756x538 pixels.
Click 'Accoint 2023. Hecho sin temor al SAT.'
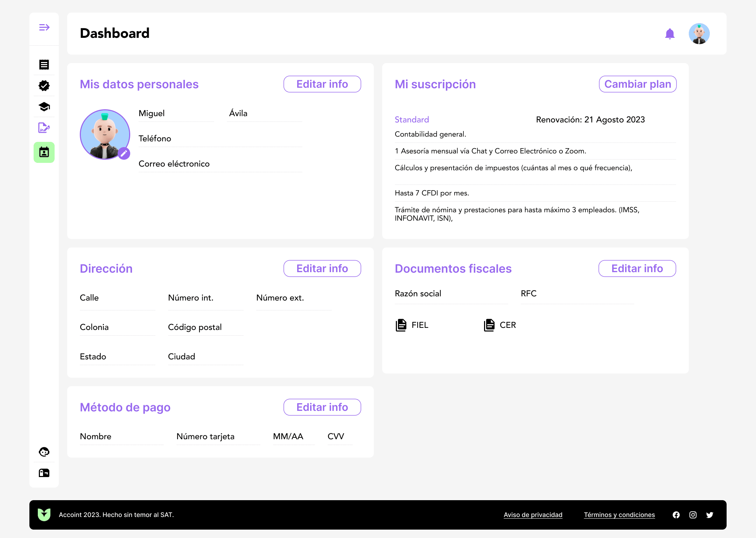(x=116, y=515)
